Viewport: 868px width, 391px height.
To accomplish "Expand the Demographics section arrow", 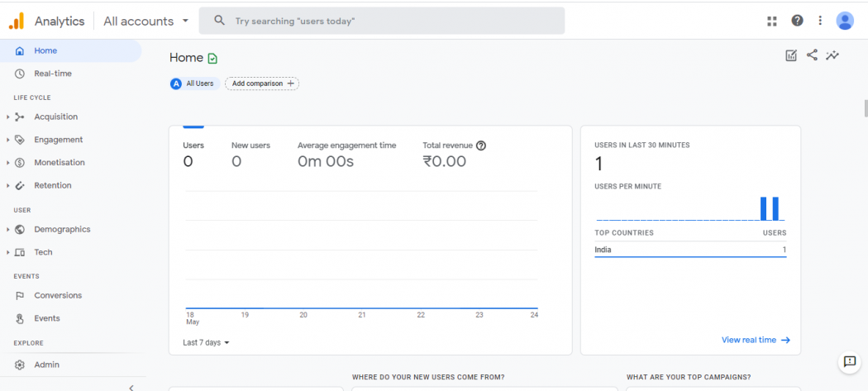I will click(x=7, y=229).
